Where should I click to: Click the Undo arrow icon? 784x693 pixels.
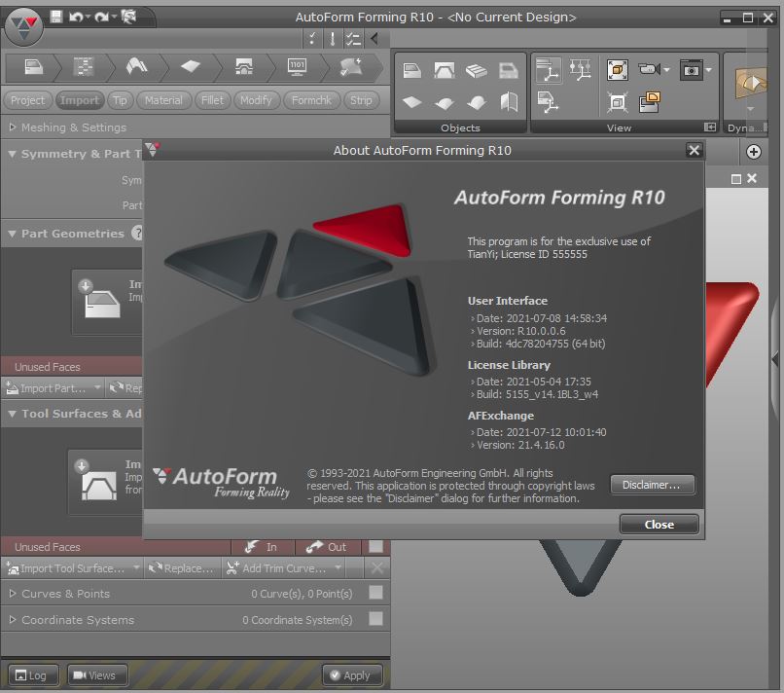76,18
